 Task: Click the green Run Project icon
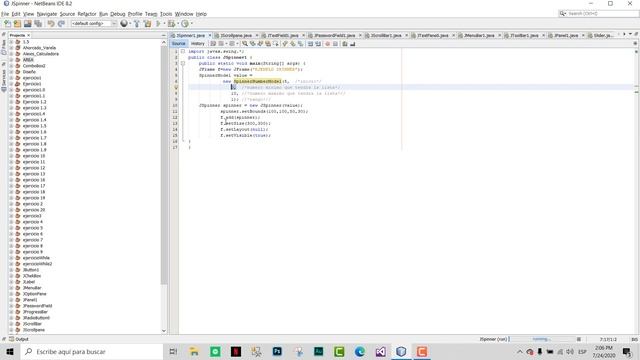point(158,24)
